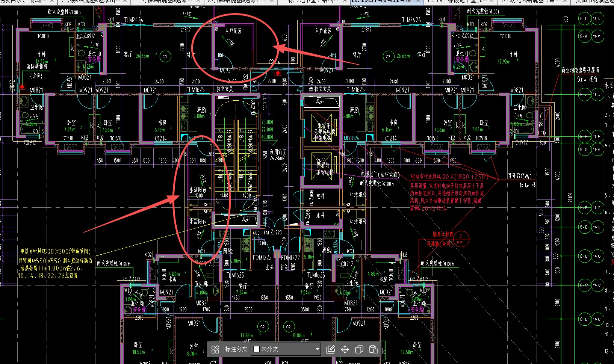Click the 11-E grid axis bubble
Screen dimensions: 614x364
pos(597,227)
